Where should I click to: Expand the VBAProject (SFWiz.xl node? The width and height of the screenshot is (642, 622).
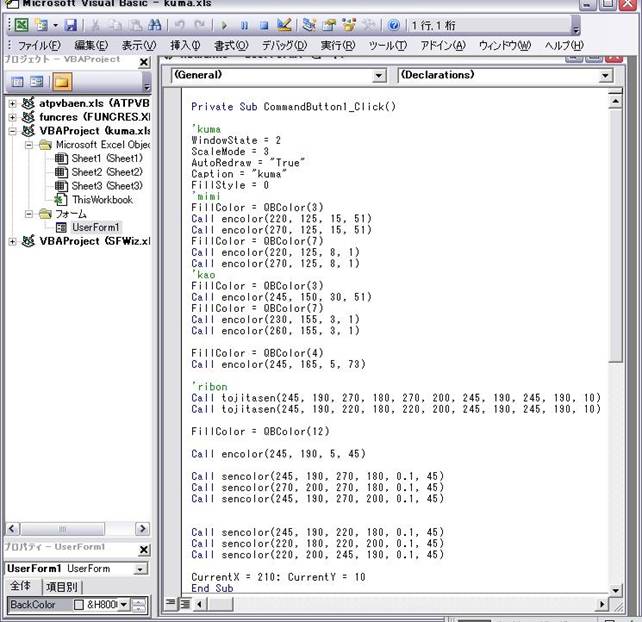click(13, 241)
